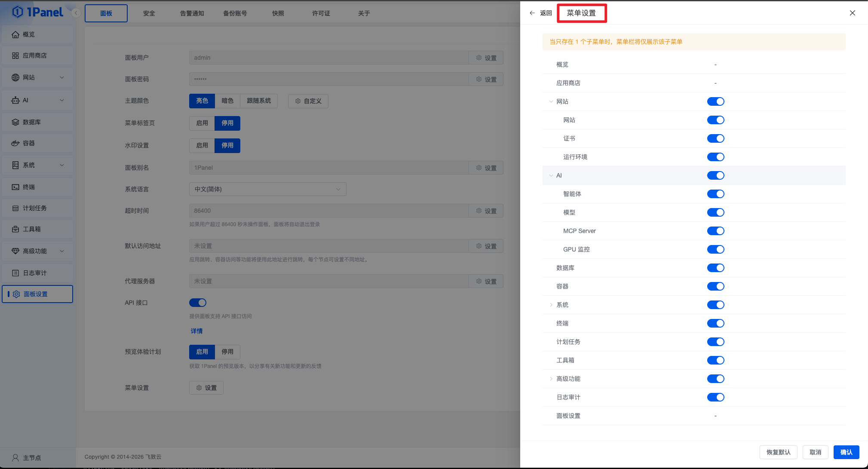
Task: Click the 计划任务 calendar icon in sidebar
Action: pos(15,208)
